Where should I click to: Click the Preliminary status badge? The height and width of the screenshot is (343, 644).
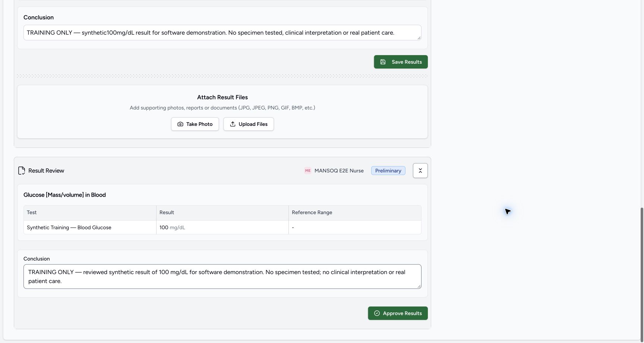(388, 171)
